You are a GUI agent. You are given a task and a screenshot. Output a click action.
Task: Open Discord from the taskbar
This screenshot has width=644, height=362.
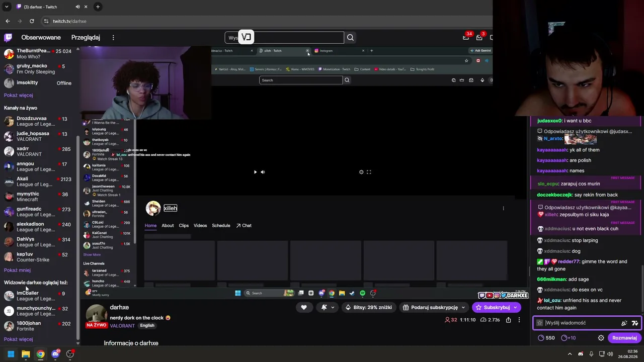[55, 354]
